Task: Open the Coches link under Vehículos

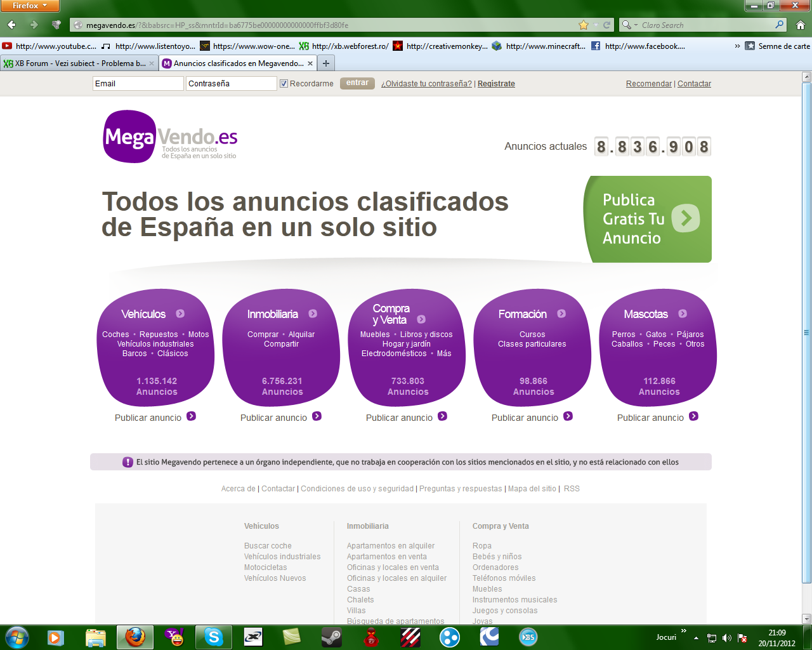Action: (x=115, y=335)
